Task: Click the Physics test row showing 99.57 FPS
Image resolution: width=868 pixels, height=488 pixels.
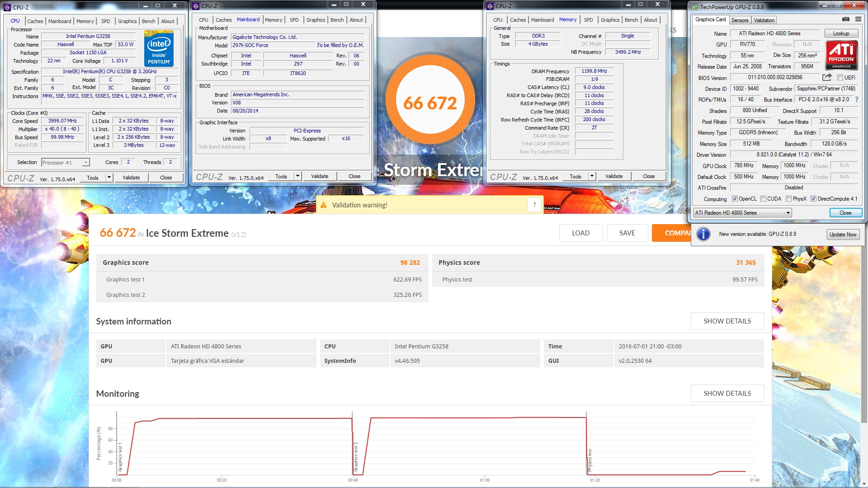Action: coord(598,280)
